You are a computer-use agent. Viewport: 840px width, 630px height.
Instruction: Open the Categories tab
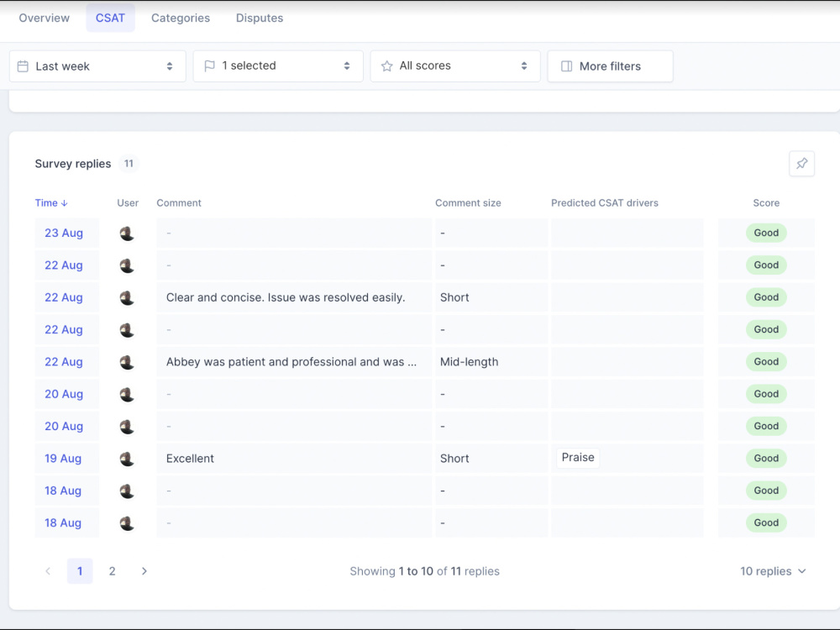pyautogui.click(x=181, y=18)
